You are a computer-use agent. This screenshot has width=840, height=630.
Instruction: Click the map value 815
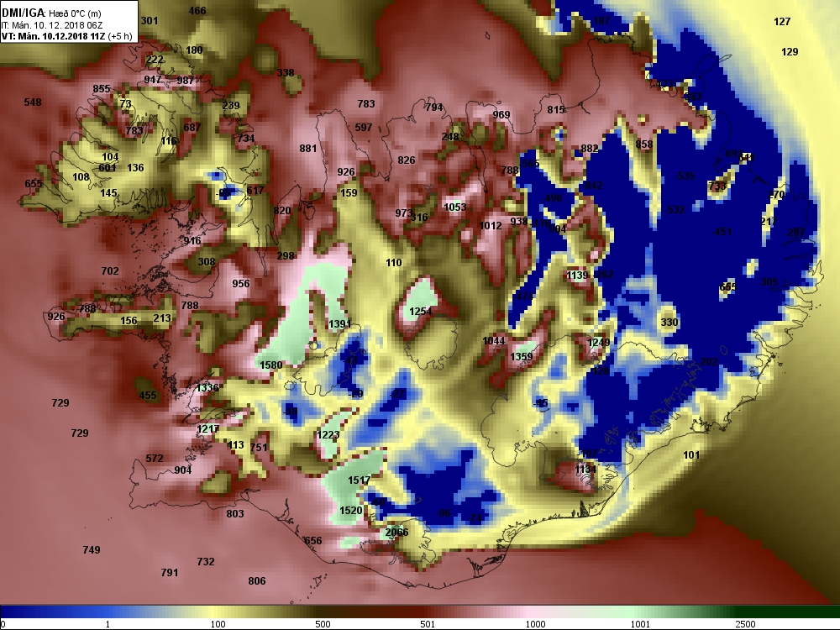(556, 109)
